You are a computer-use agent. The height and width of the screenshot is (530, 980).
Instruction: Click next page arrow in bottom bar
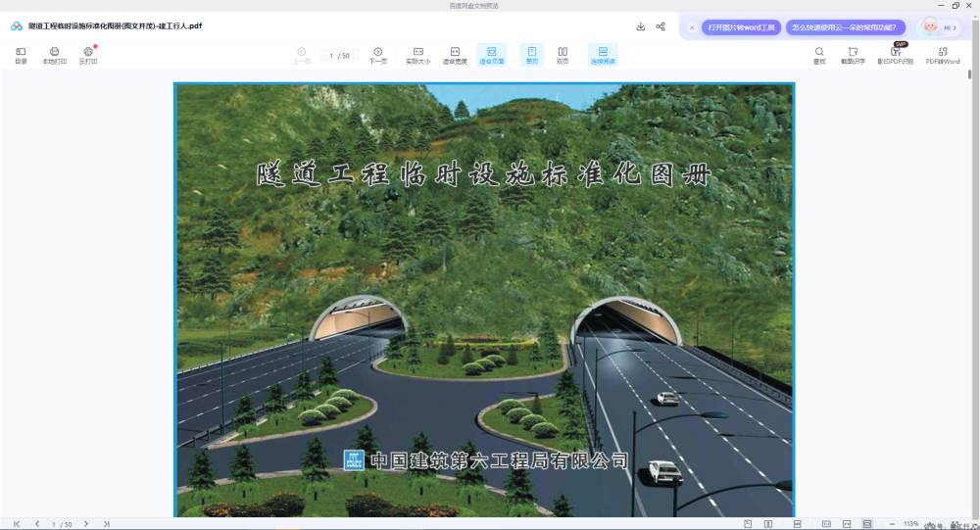pos(85,524)
